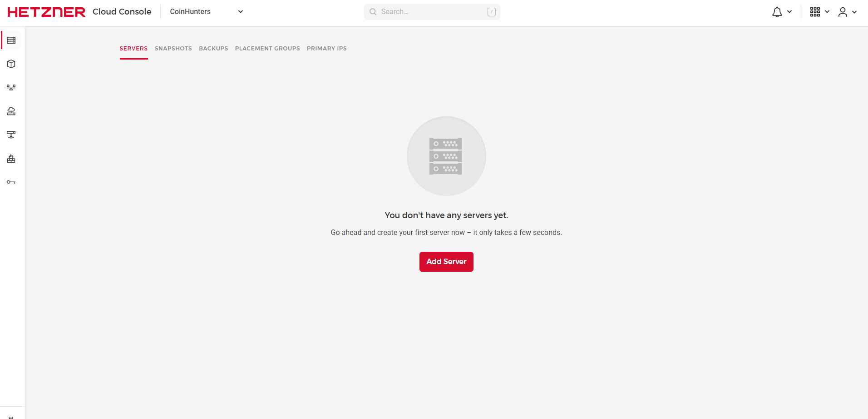Expand the user account chevron

854,12
